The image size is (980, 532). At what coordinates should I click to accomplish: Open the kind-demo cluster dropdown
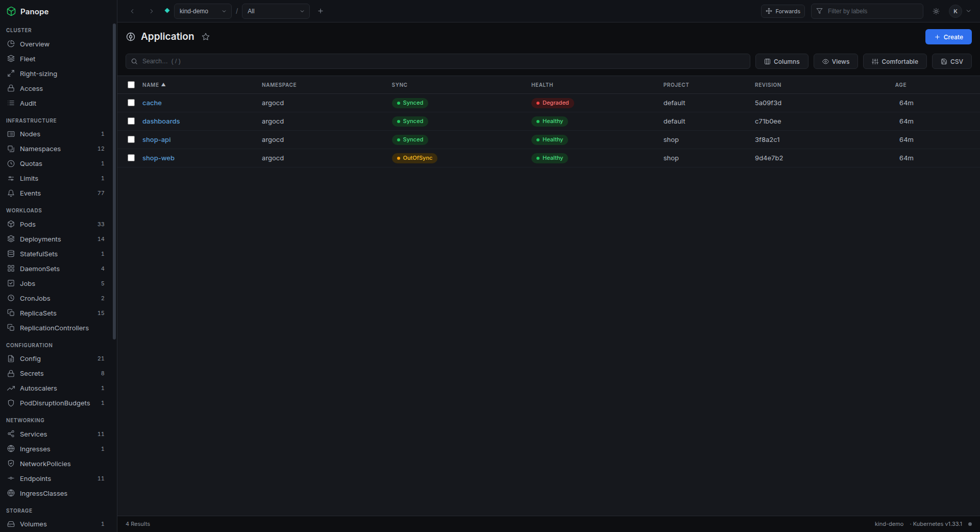pos(203,11)
